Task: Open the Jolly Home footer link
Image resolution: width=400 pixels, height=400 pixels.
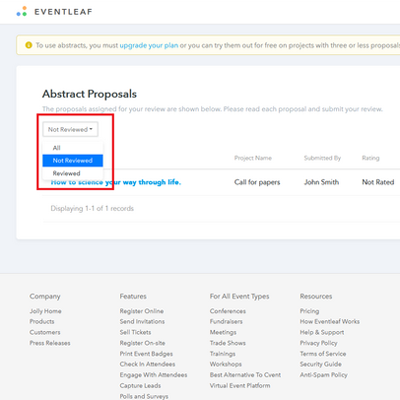Action: (45, 311)
